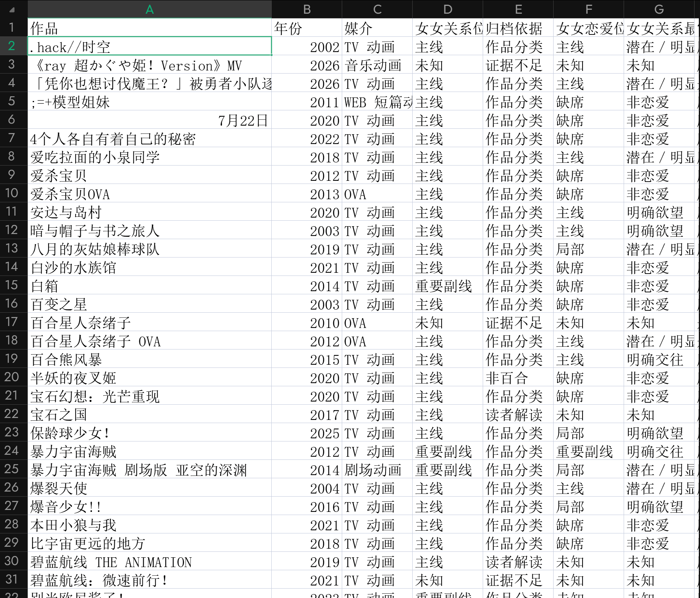700x598 pixels.
Task: Click the "碧蓝航线 THE ANIMATION" cell
Action: (x=150, y=561)
